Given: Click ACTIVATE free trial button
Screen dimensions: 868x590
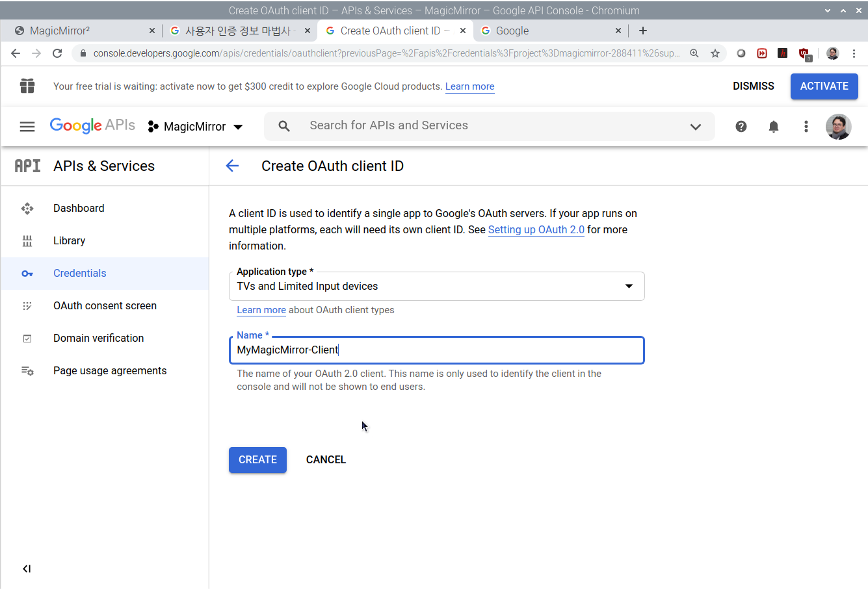Looking at the screenshot, I should [x=824, y=86].
